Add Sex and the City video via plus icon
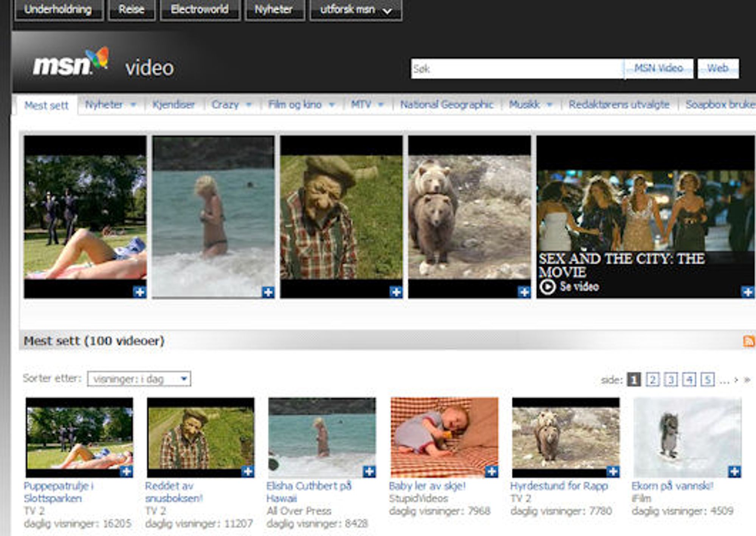Screen dimensions: 756x536 point(747,292)
